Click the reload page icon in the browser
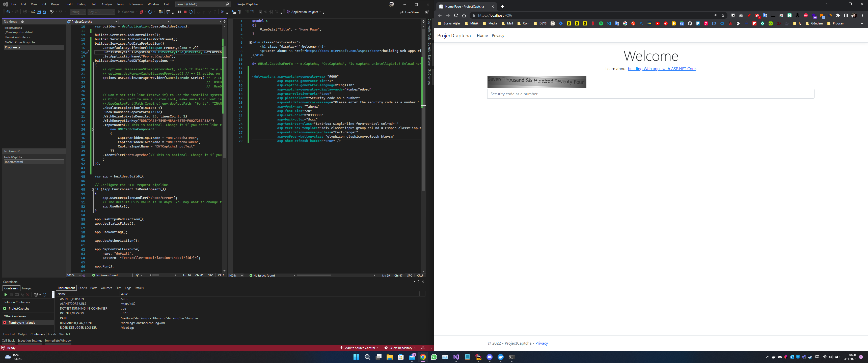 pos(456,15)
